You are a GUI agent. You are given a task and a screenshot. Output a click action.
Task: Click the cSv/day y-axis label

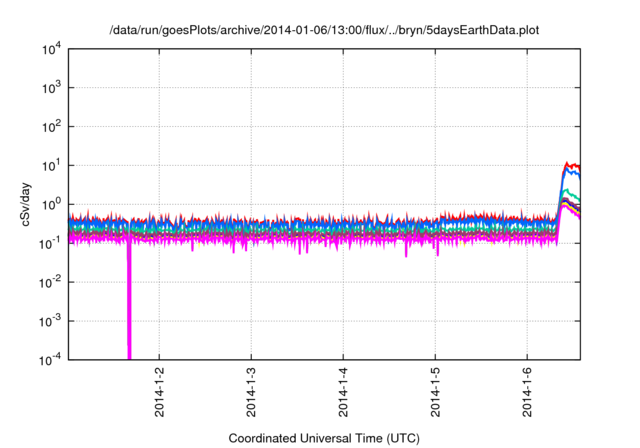pyautogui.click(x=25, y=204)
